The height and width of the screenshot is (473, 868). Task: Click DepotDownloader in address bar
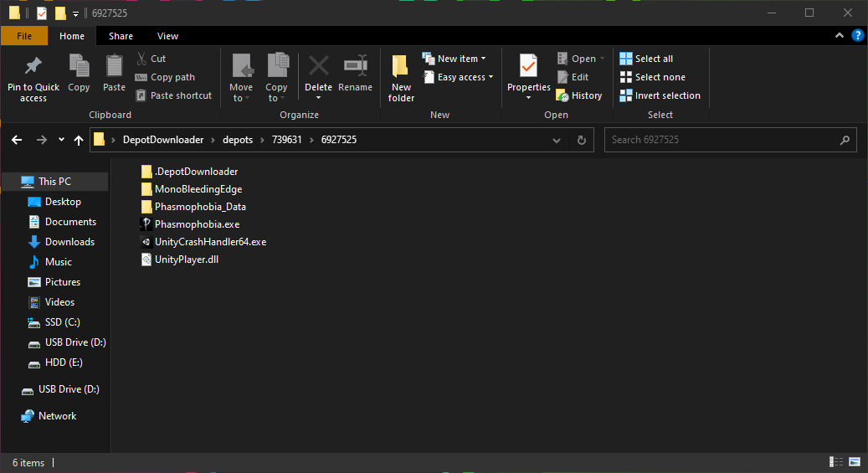[x=163, y=140]
